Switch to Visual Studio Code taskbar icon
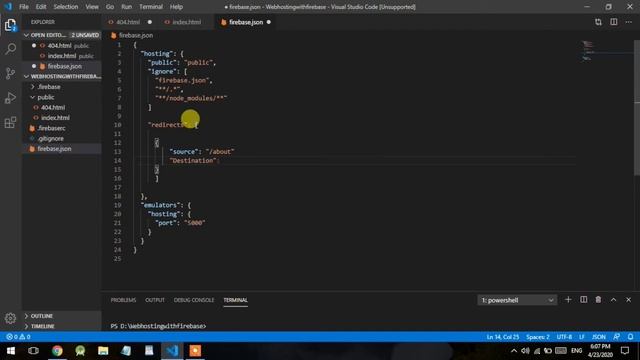This screenshot has height=360, width=640. [x=172, y=351]
